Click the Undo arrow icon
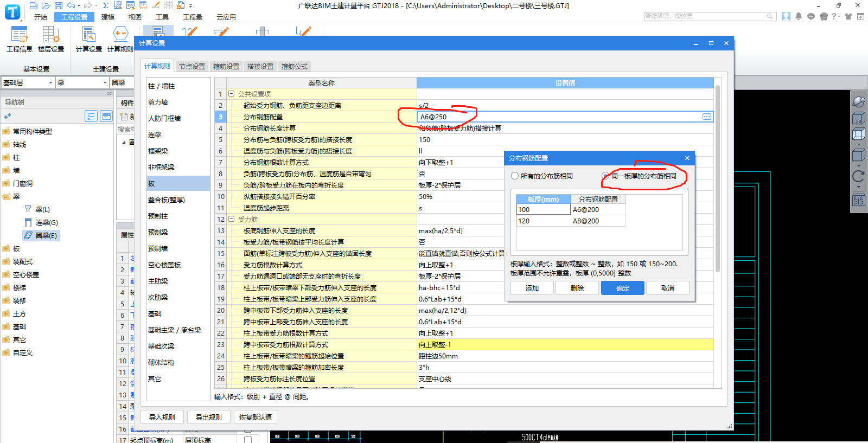Image resolution: width=868 pixels, height=443 pixels. [x=71, y=5]
